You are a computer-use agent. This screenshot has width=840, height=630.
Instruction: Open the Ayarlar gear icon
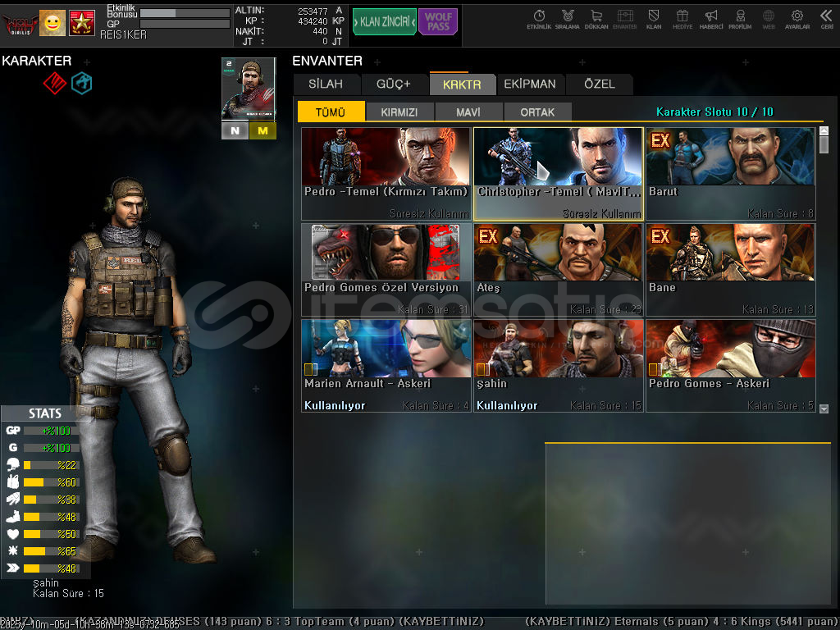[797, 20]
